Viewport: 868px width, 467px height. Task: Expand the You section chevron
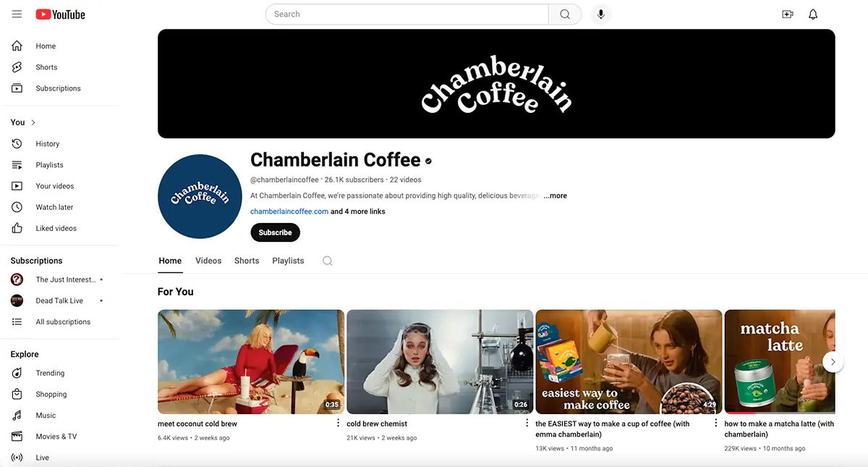tap(33, 122)
